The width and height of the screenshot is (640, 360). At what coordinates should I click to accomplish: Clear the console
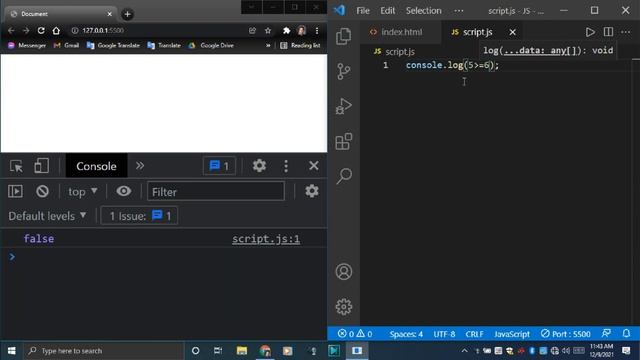pos(42,191)
